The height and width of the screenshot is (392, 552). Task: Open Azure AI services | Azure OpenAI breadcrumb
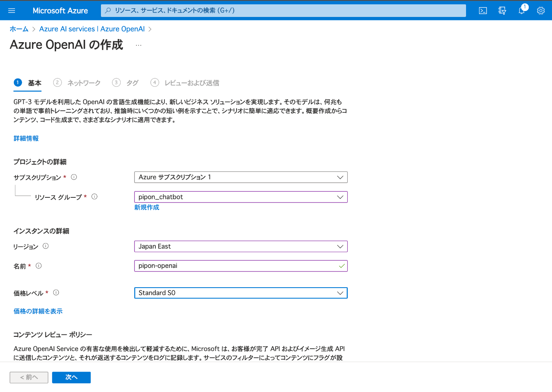click(x=92, y=29)
